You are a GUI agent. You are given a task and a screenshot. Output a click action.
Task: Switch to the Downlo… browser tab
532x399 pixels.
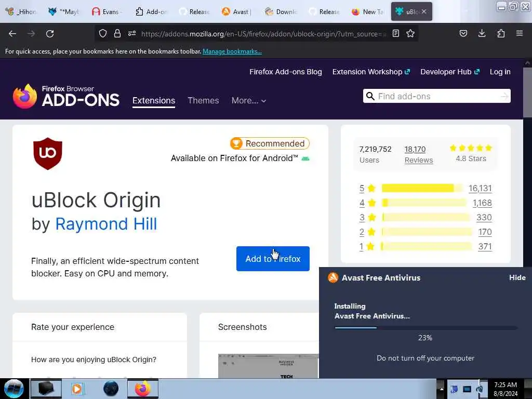280,11
